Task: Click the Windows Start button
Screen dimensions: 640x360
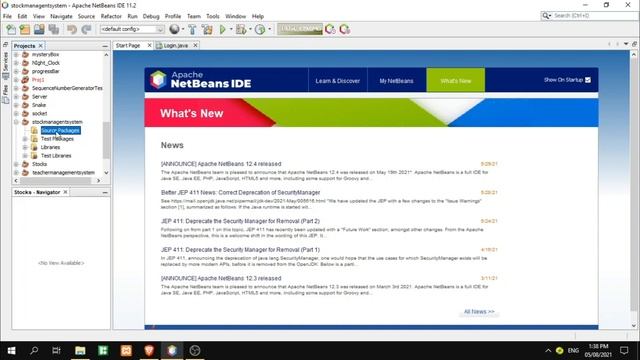Action: coord(11,350)
